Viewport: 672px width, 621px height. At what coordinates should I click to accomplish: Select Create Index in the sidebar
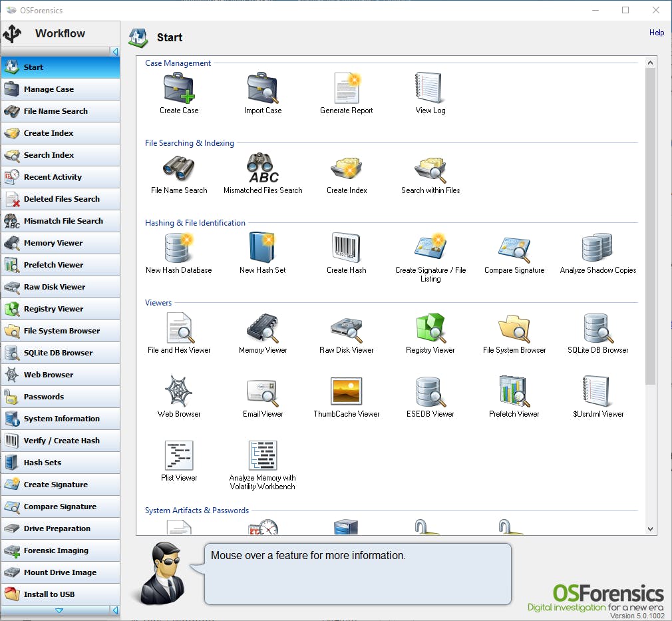click(x=61, y=133)
